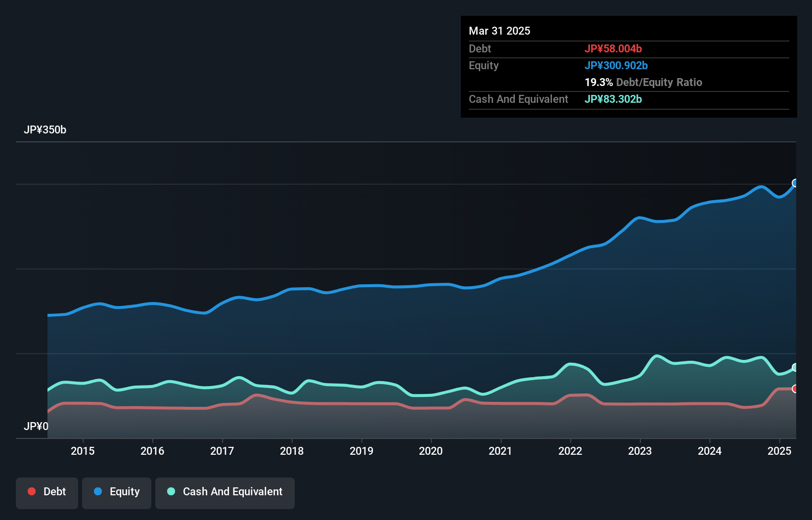Click the red value JP¥58.004b in the tooltip
This screenshot has height=520, width=812.
[x=613, y=48]
